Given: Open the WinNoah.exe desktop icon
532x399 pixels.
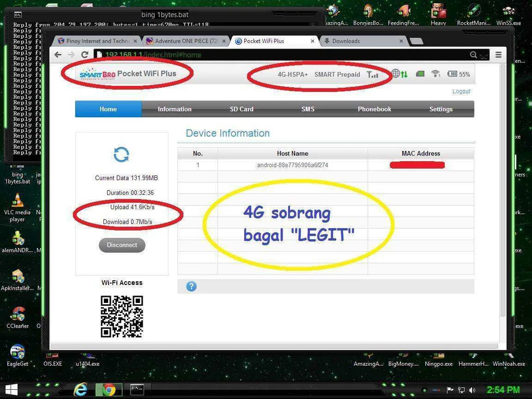Looking at the screenshot, I should 509,360.
